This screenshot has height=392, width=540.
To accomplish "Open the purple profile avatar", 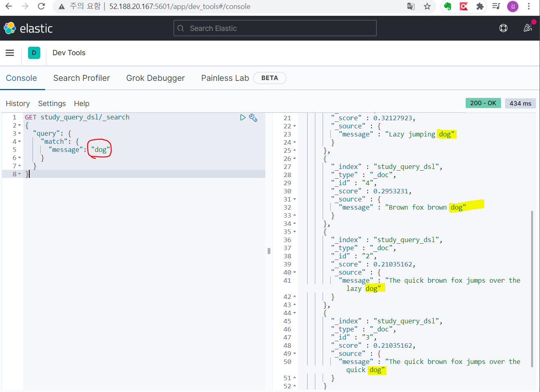I will pyautogui.click(x=513, y=6).
